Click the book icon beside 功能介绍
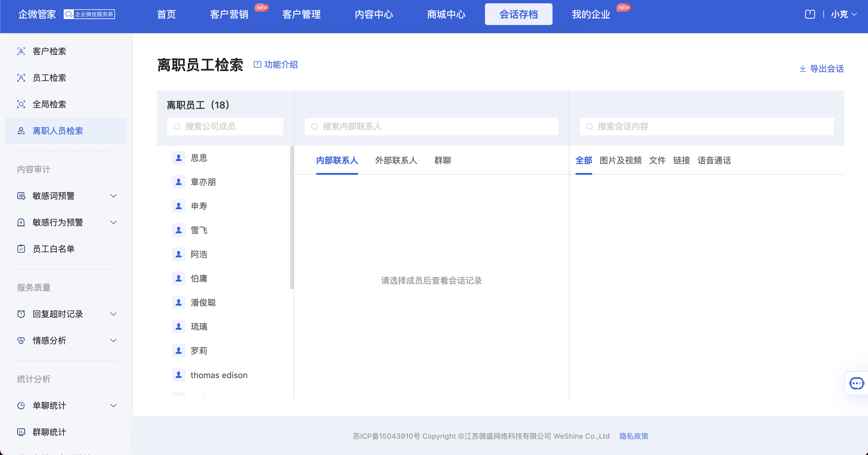Image resolution: width=868 pixels, height=455 pixels. point(258,64)
